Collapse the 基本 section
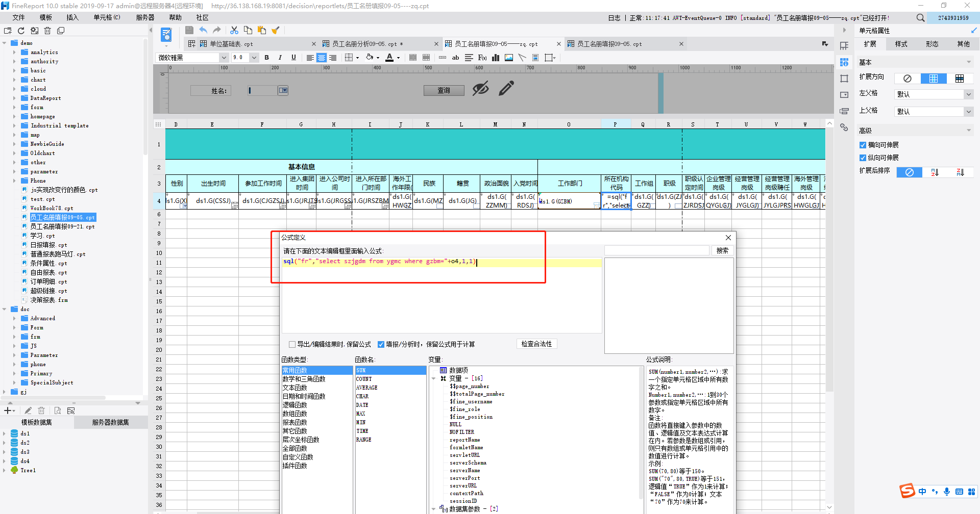980x514 pixels. (968, 62)
